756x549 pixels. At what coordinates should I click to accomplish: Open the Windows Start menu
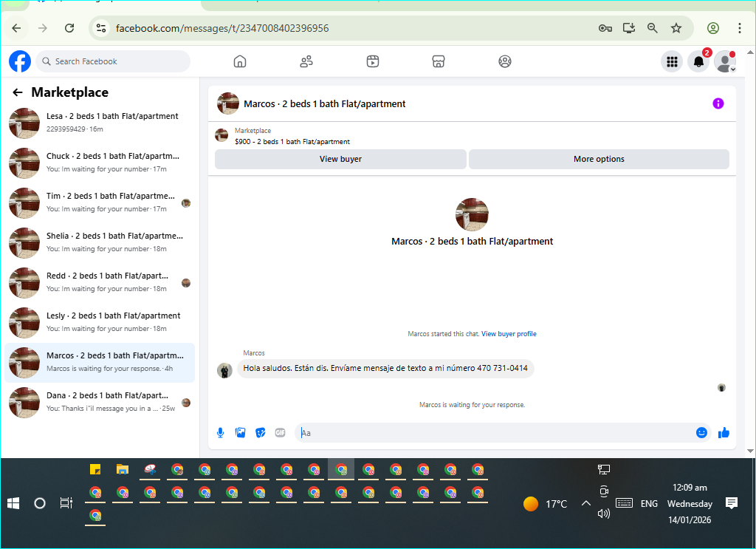[13, 504]
